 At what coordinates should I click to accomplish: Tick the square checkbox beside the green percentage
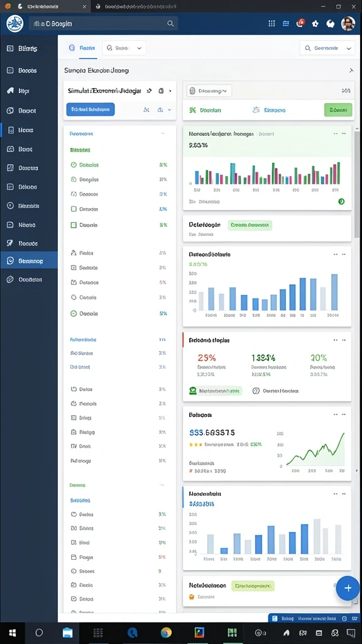pyautogui.click(x=74, y=225)
